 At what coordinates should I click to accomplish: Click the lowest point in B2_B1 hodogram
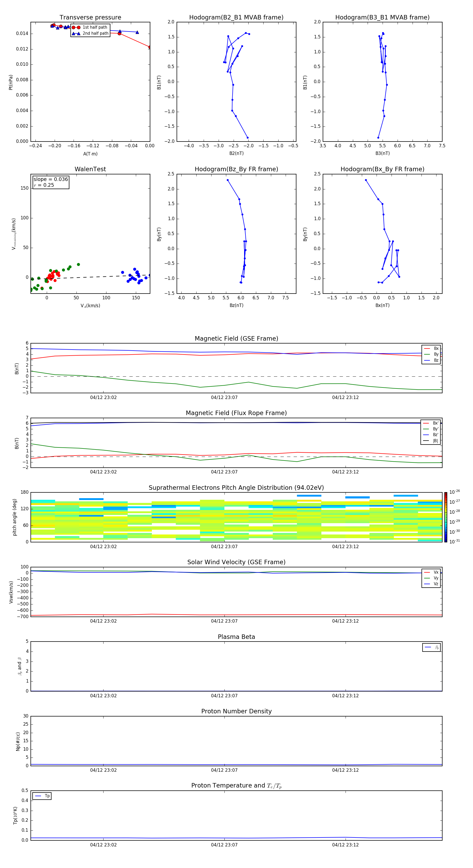point(248,138)
